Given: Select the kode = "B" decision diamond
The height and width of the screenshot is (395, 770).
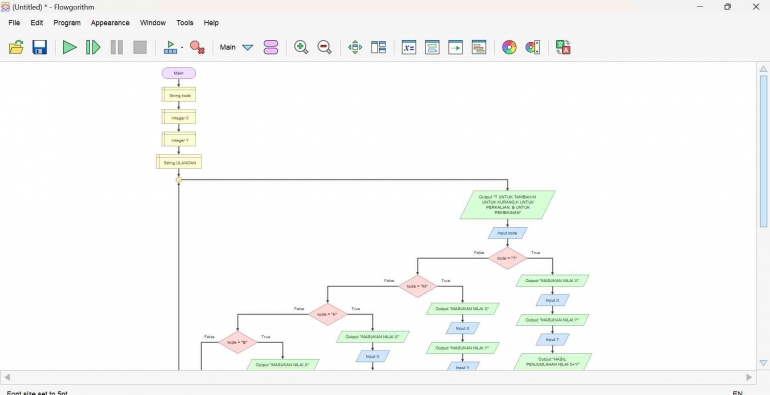Looking at the screenshot, I should click(238, 342).
